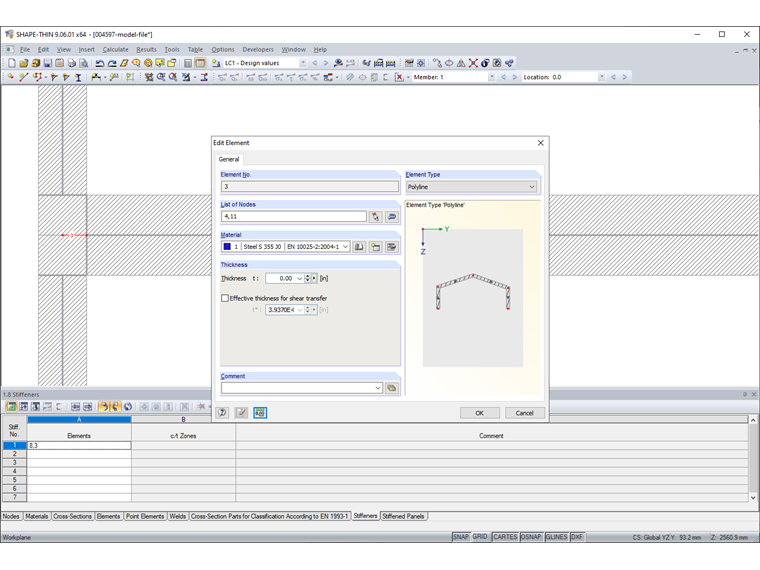This screenshot has width=760, height=570.
Task: Click the Cancel button
Action: (524, 413)
